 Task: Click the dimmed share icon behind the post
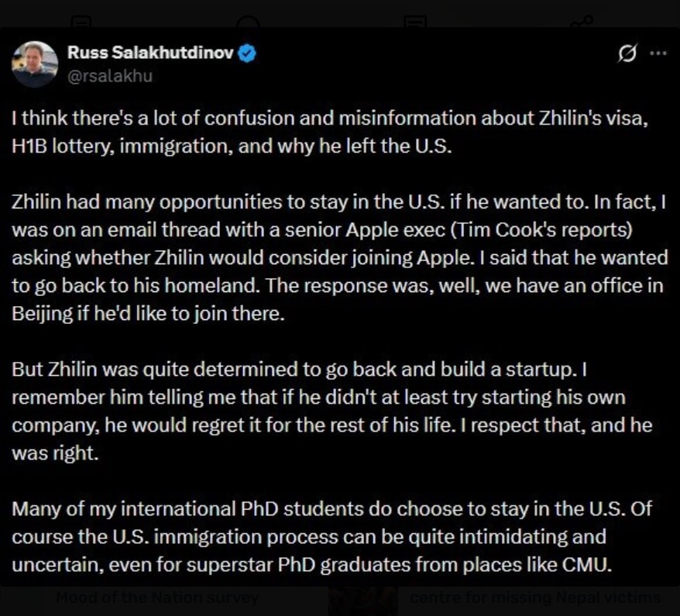pyautogui.click(x=581, y=21)
